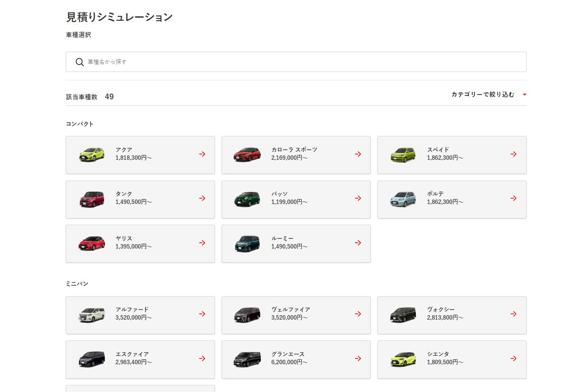Select the red カローラ スポーツ car image
The height and width of the screenshot is (392, 588).
pyautogui.click(x=247, y=155)
